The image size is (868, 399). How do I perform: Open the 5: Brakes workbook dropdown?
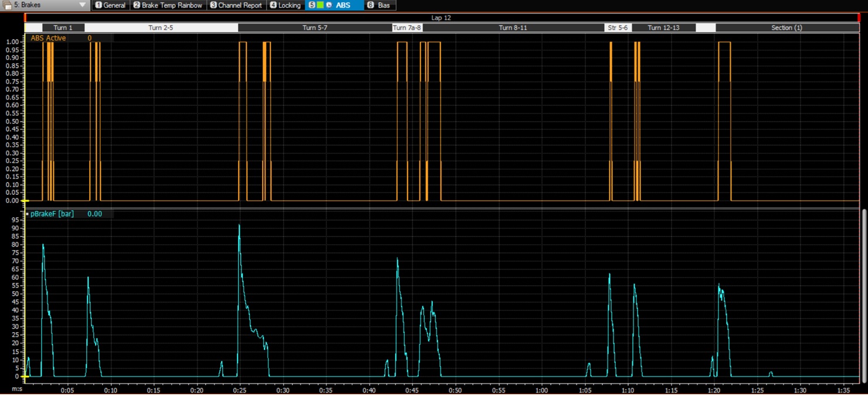point(82,5)
